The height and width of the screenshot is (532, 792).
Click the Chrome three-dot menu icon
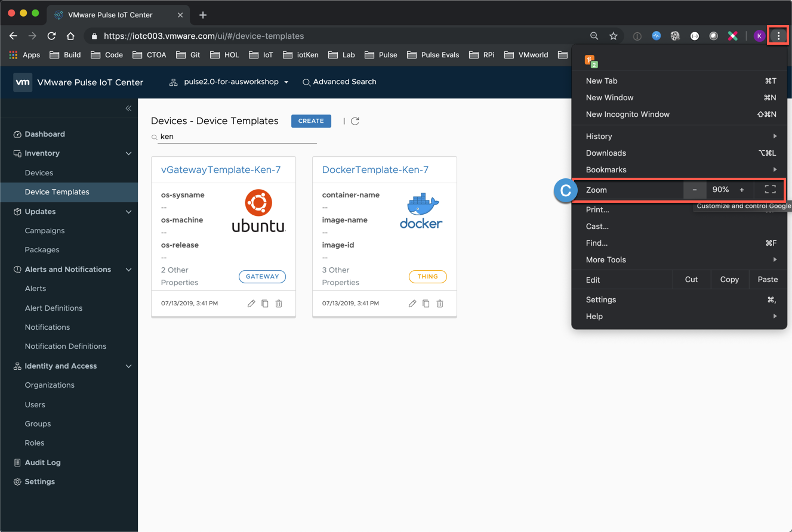[x=778, y=36]
